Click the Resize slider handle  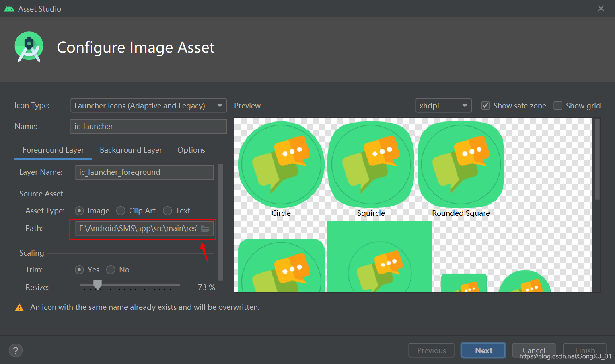click(x=97, y=285)
